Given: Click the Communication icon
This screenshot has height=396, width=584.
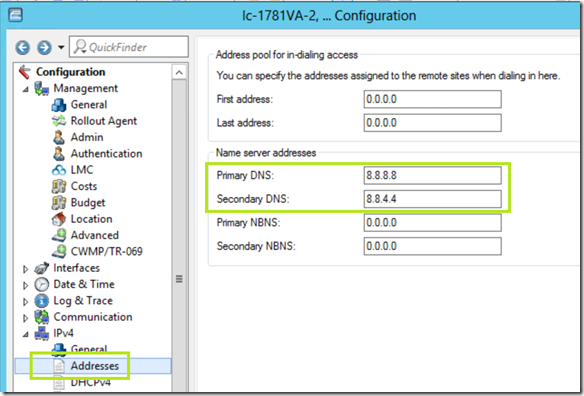Looking at the screenshot, I should (42, 317).
